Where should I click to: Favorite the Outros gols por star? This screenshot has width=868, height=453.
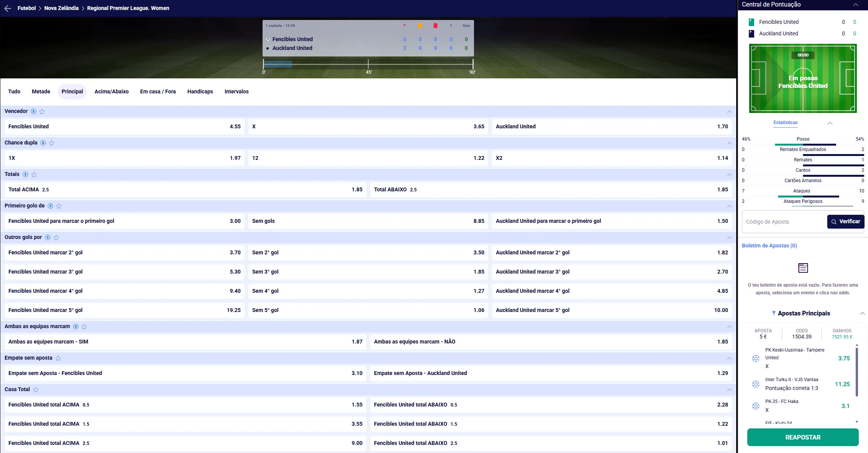[x=56, y=237]
